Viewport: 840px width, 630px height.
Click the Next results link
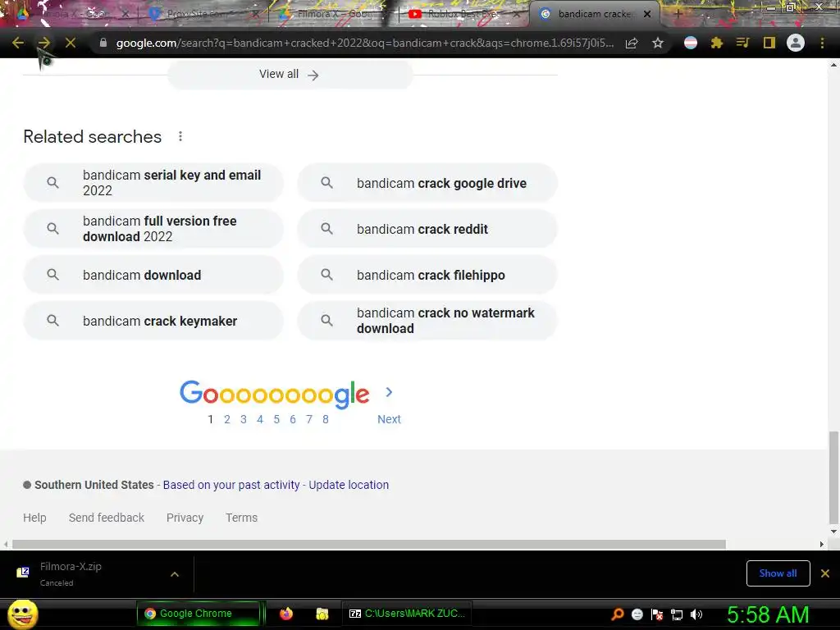point(389,419)
